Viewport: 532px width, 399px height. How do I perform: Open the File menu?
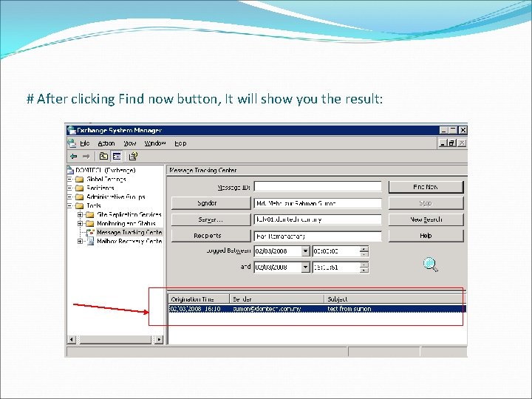(x=85, y=143)
